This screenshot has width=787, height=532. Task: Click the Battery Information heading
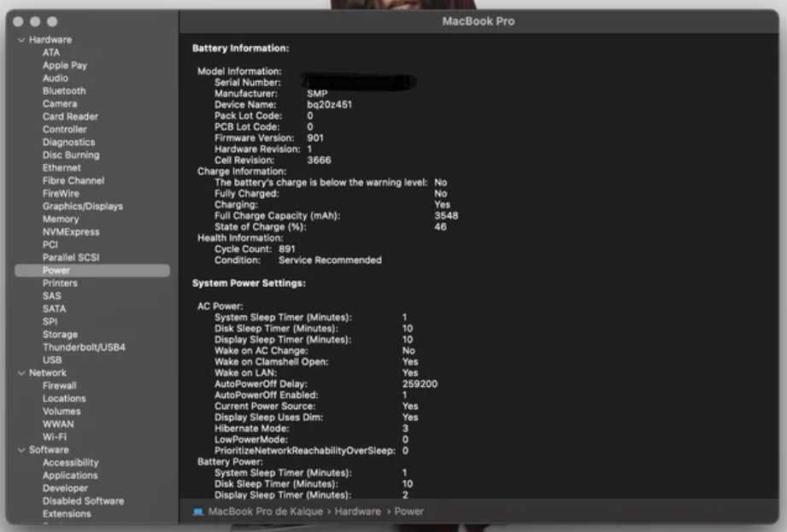(x=240, y=48)
